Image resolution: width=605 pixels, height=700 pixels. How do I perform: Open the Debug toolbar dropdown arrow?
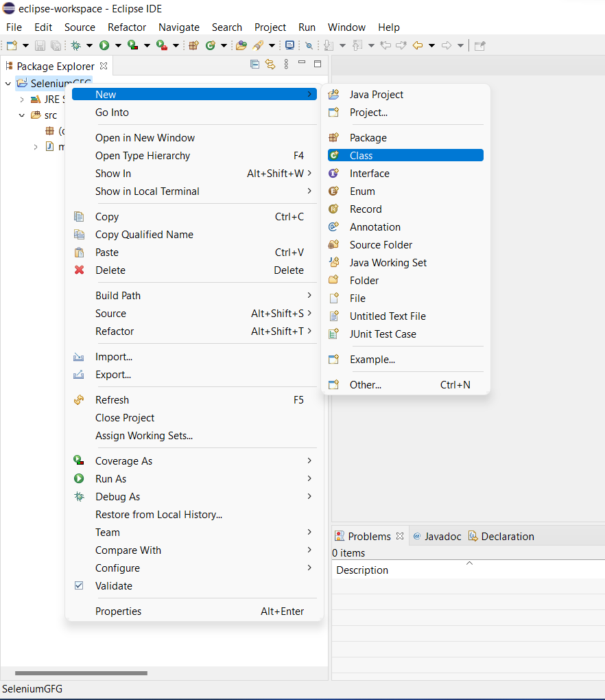pos(89,45)
